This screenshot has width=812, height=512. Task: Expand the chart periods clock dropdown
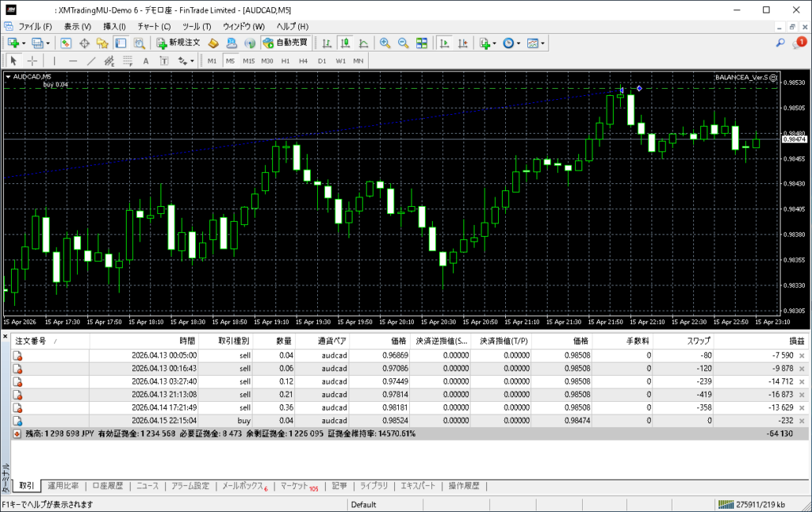[518, 43]
